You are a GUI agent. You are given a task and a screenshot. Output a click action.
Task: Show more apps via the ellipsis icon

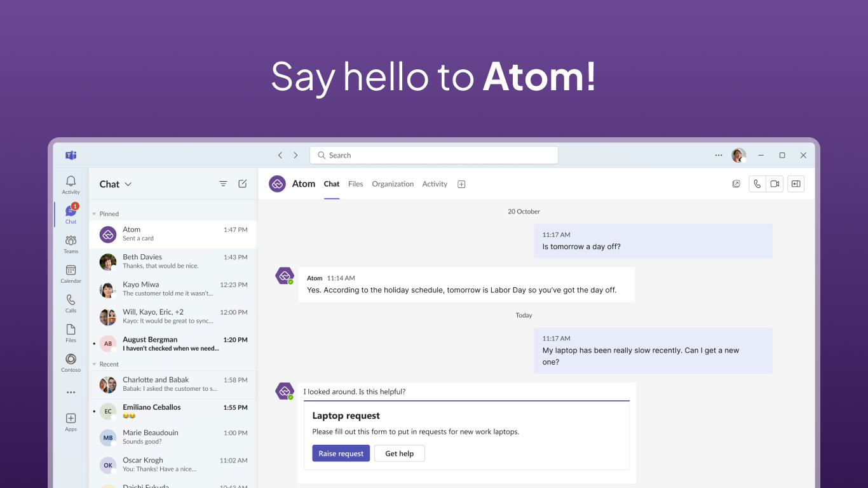(x=71, y=392)
